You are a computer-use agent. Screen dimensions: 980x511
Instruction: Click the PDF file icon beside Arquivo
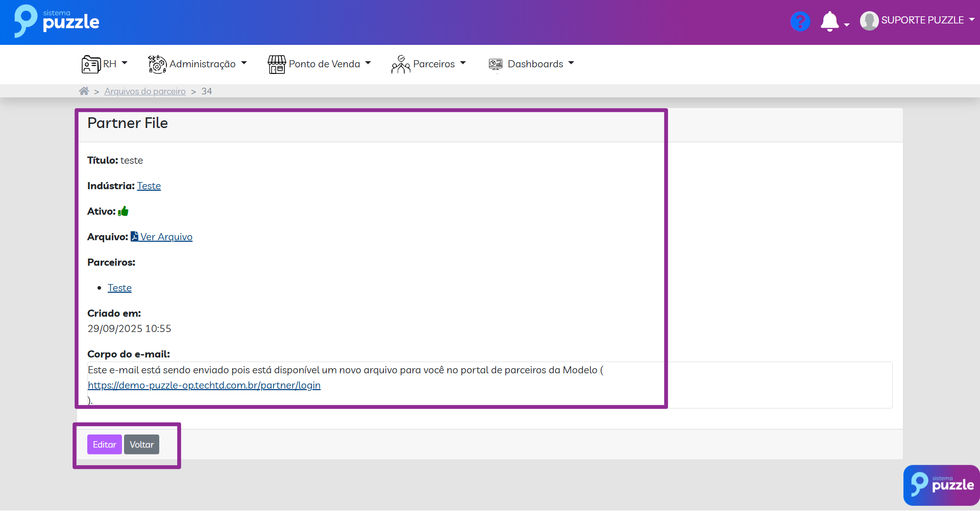point(135,237)
